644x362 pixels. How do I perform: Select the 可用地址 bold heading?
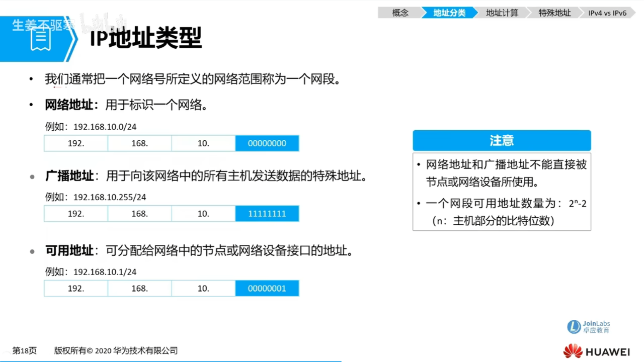click(69, 250)
